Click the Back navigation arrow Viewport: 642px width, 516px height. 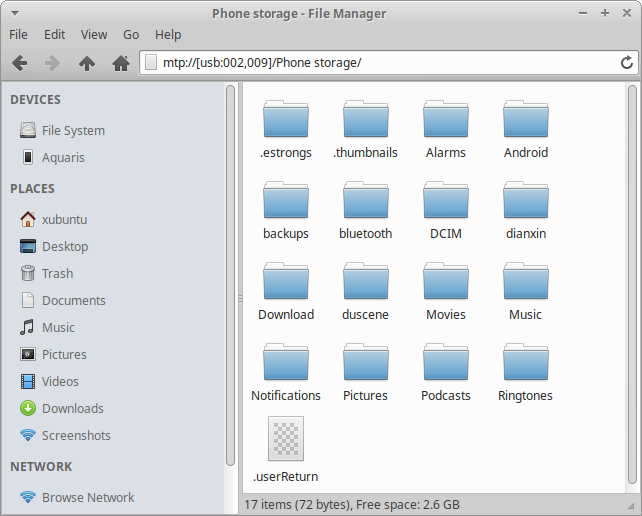pyautogui.click(x=19, y=63)
